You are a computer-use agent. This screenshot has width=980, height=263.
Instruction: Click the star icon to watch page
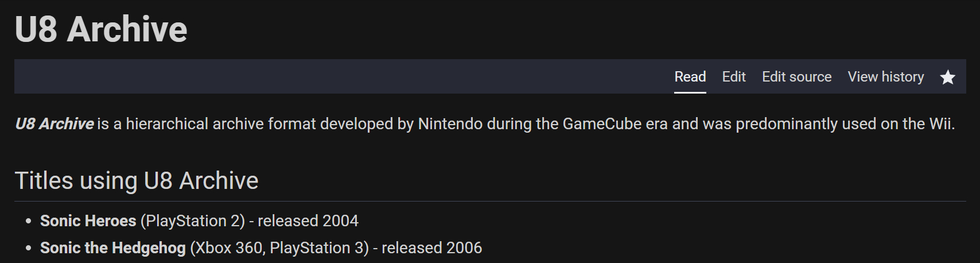click(x=947, y=77)
